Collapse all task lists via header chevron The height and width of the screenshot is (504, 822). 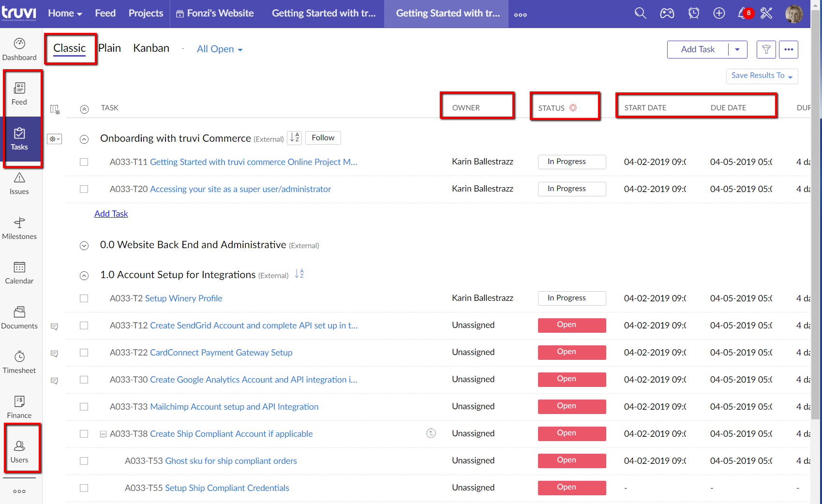[x=85, y=109]
